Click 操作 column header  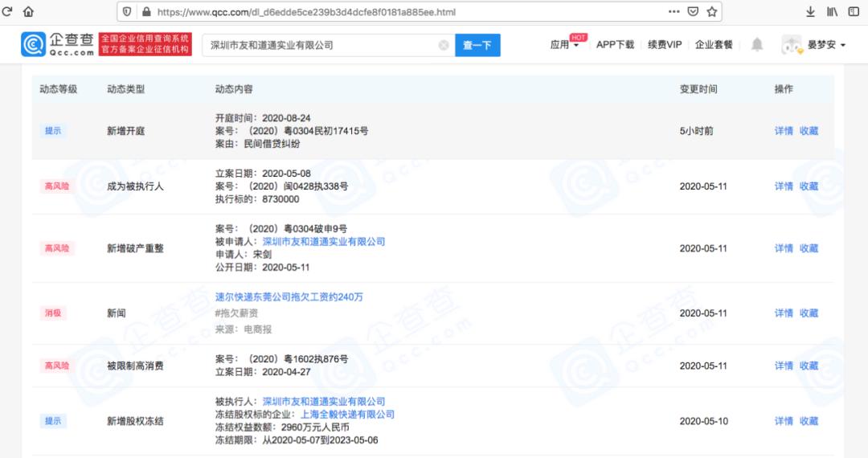[784, 89]
